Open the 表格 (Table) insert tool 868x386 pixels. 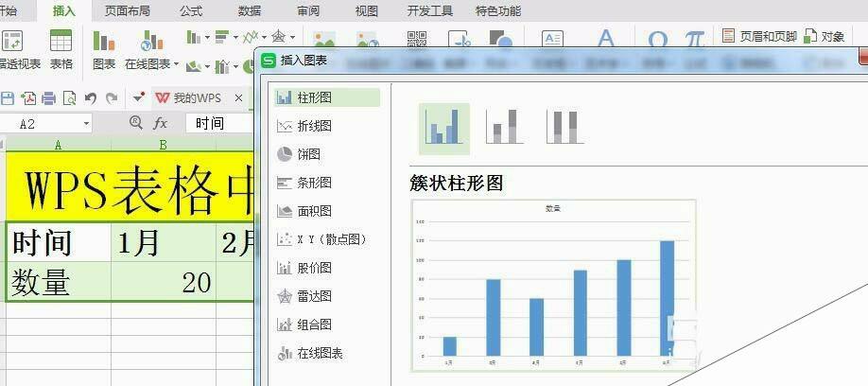coord(61,49)
